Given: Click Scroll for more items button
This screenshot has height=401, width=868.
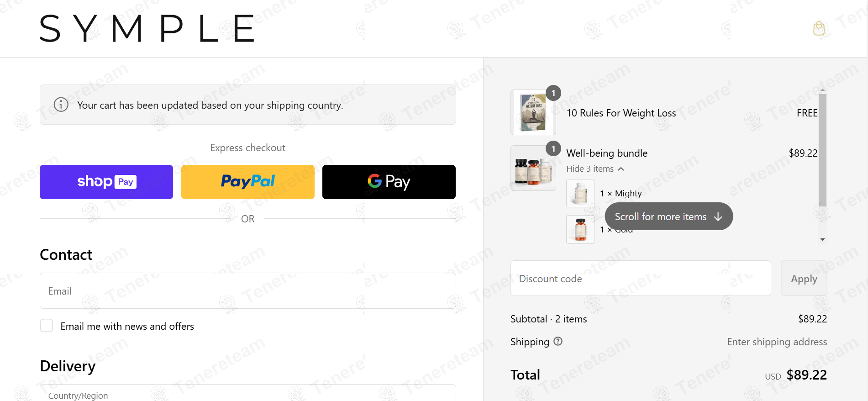Looking at the screenshot, I should [668, 216].
